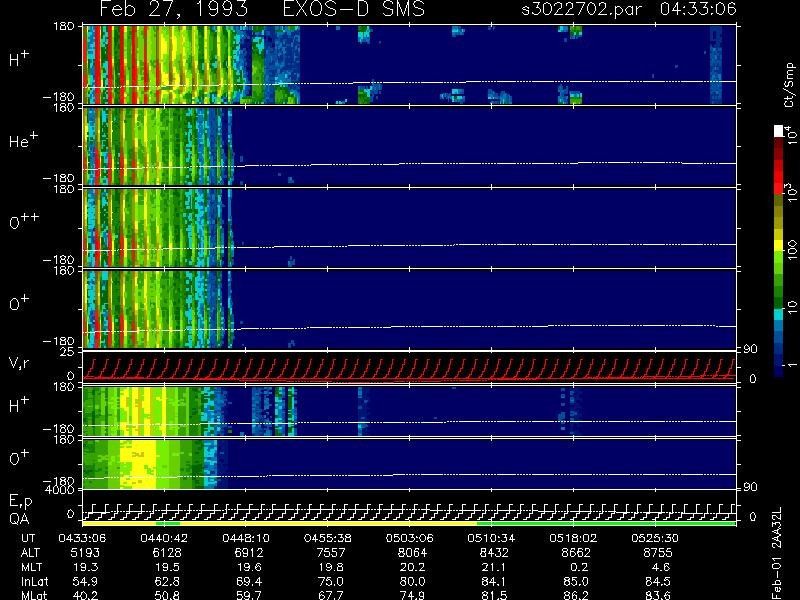Select UT value '0433:06'
The width and height of the screenshot is (800, 600).
(x=82, y=538)
